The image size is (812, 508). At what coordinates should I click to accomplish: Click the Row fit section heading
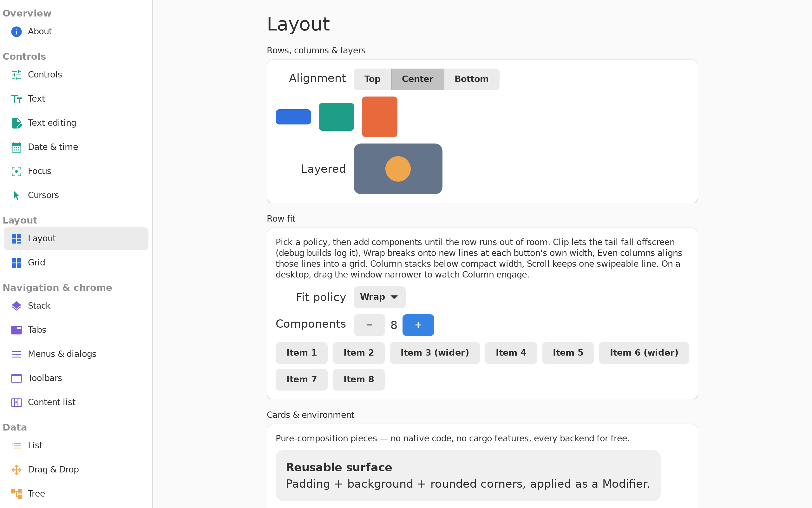coord(281,219)
